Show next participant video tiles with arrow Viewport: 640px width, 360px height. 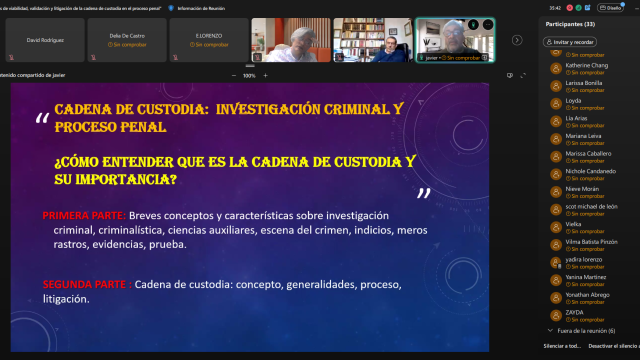pyautogui.click(x=517, y=40)
